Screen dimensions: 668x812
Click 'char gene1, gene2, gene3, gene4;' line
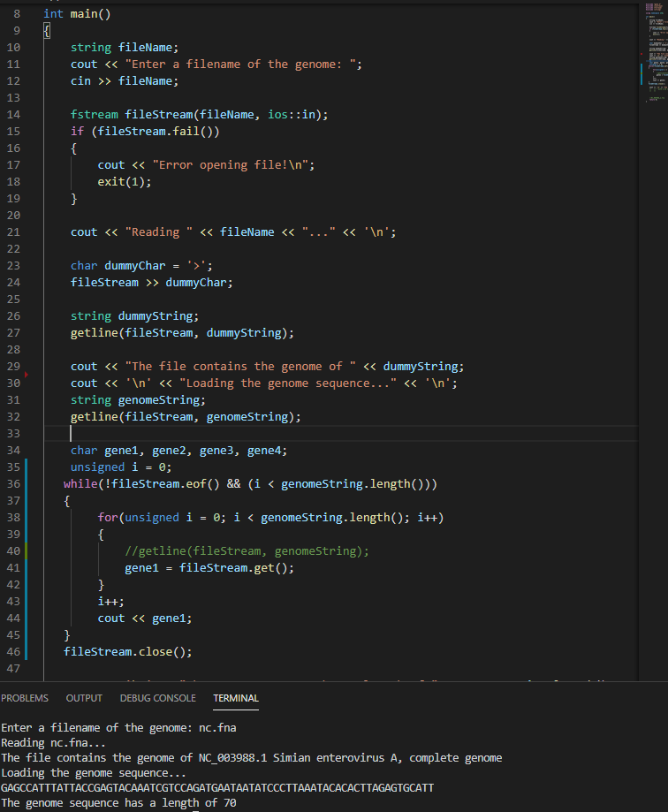[178, 451]
